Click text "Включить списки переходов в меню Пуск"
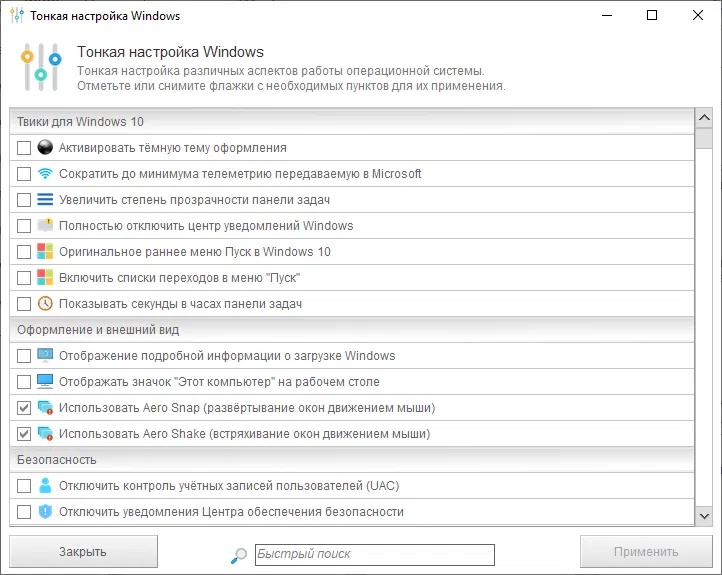Image resolution: width=722 pixels, height=575 pixels. click(180, 278)
